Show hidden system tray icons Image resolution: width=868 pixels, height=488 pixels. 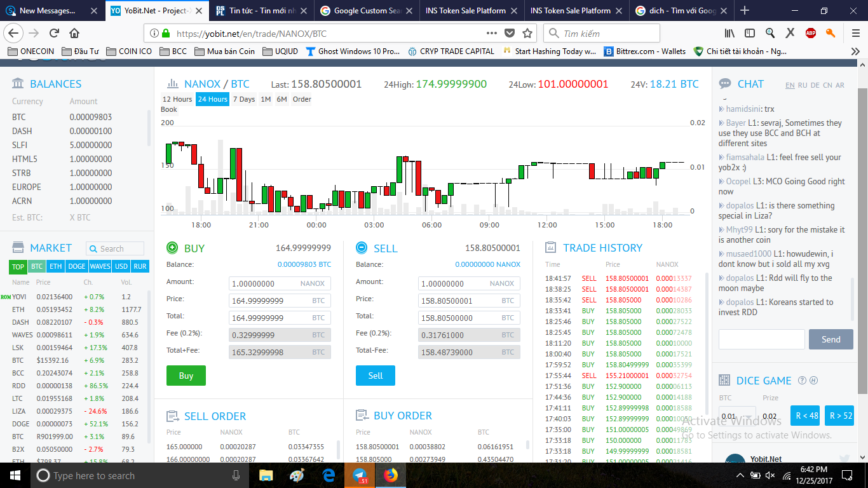point(740,475)
